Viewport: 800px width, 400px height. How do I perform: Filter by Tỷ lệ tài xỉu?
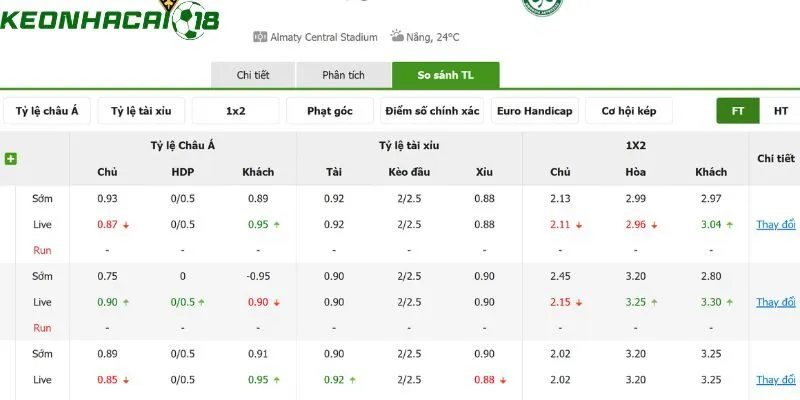[x=141, y=111]
